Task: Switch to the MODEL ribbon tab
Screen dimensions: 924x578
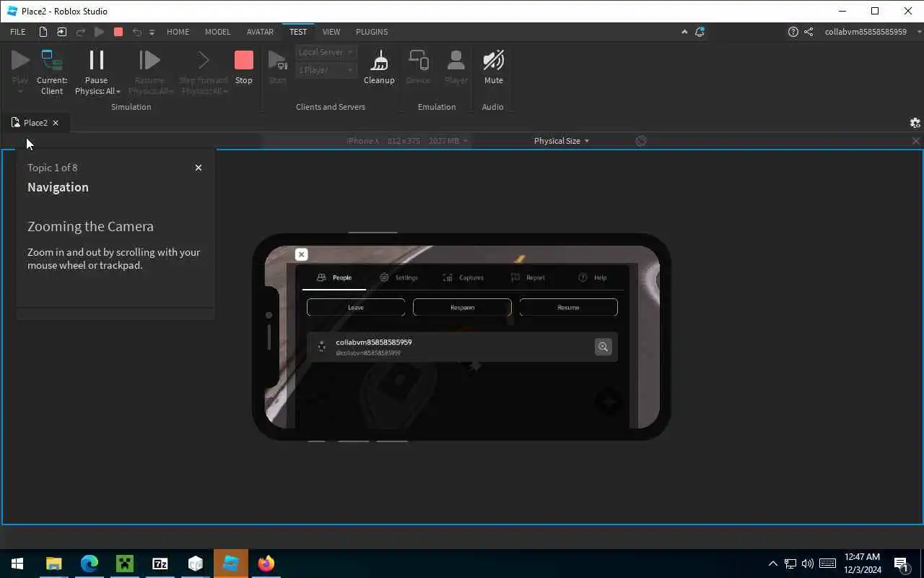Action: point(217,32)
